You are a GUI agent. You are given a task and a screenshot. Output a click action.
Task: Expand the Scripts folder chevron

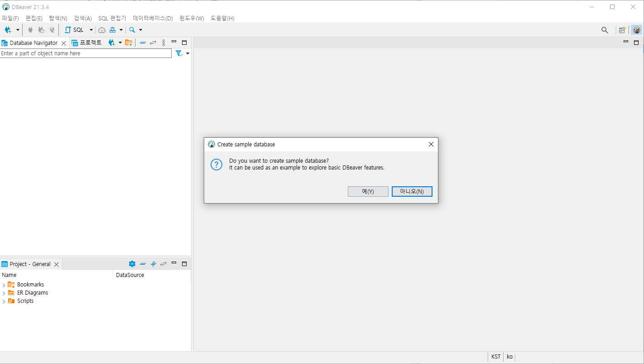tap(4, 301)
